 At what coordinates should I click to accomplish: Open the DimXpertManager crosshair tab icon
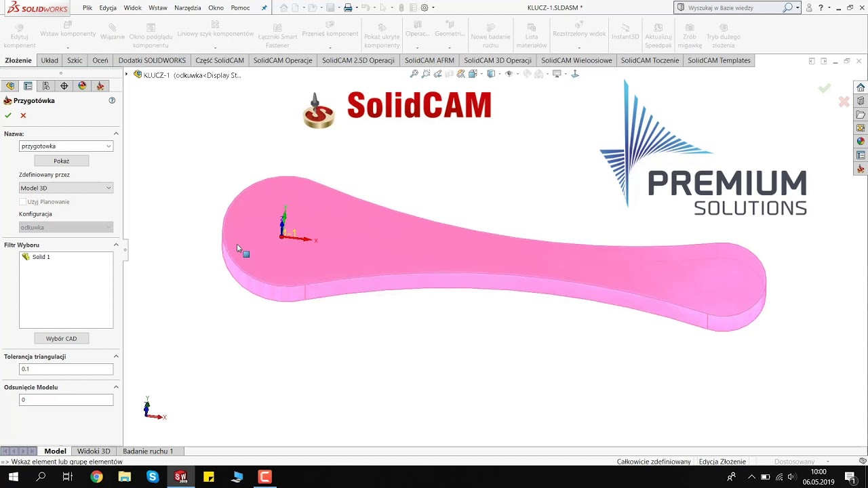64,86
